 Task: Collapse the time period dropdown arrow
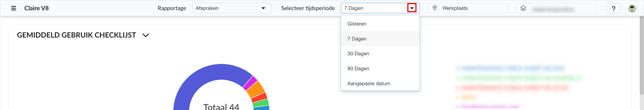[x=411, y=8]
